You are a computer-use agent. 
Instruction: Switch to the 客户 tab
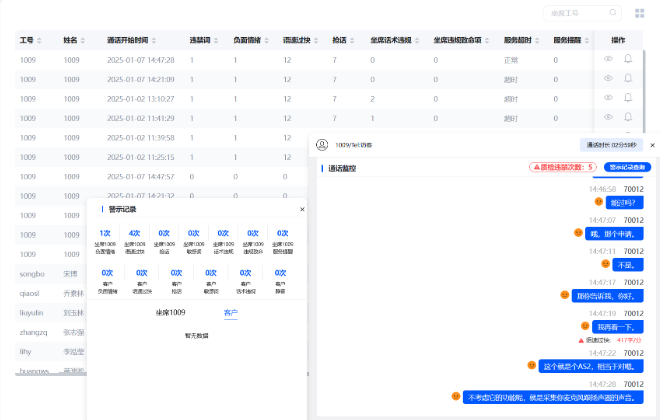coord(231,313)
